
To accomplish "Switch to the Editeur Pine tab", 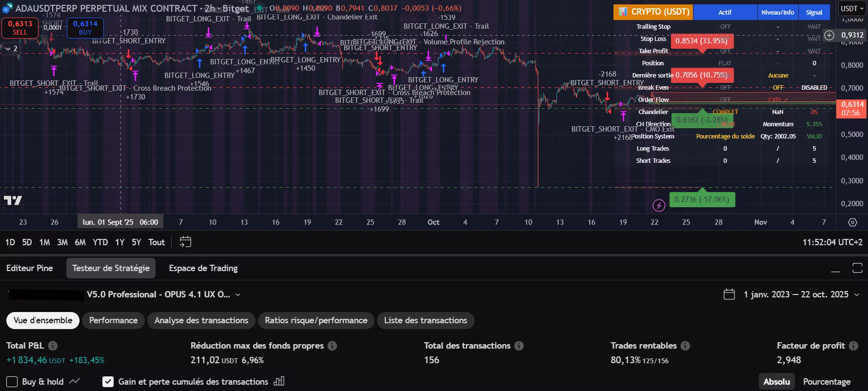I will [x=29, y=268].
